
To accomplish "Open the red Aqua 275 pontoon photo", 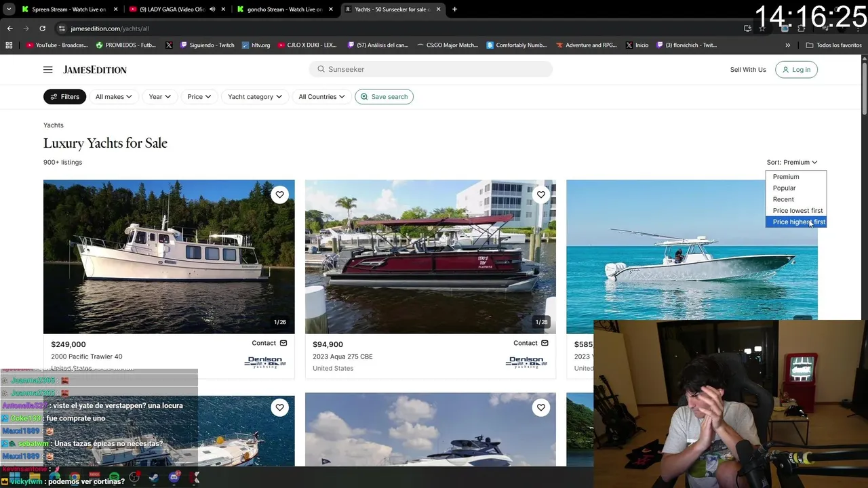I will pyautogui.click(x=430, y=257).
